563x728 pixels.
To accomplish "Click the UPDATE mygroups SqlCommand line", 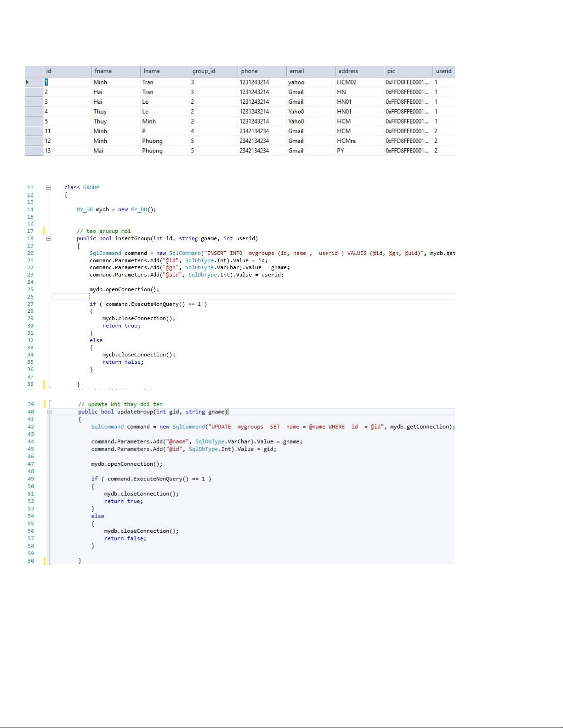I will click(273, 427).
